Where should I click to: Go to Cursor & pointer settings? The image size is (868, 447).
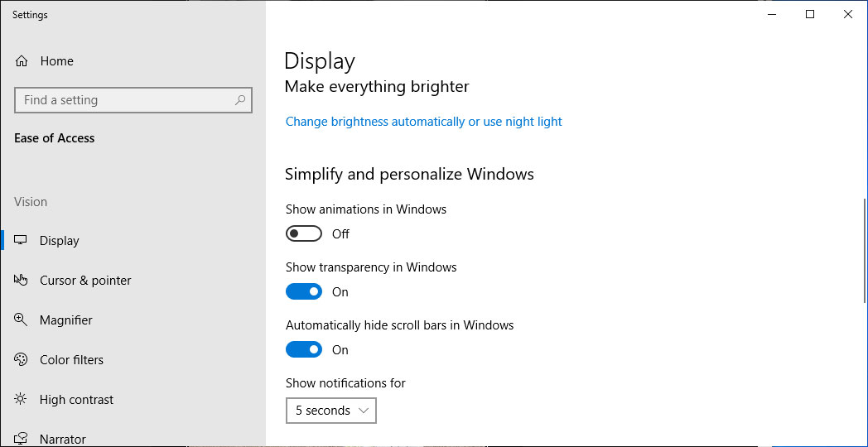[85, 281]
